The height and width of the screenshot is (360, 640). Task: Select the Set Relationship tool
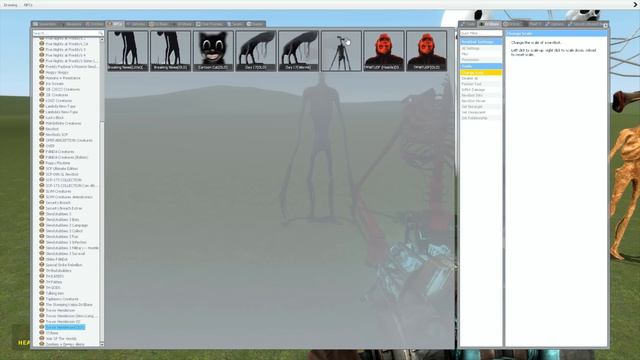coord(481,118)
